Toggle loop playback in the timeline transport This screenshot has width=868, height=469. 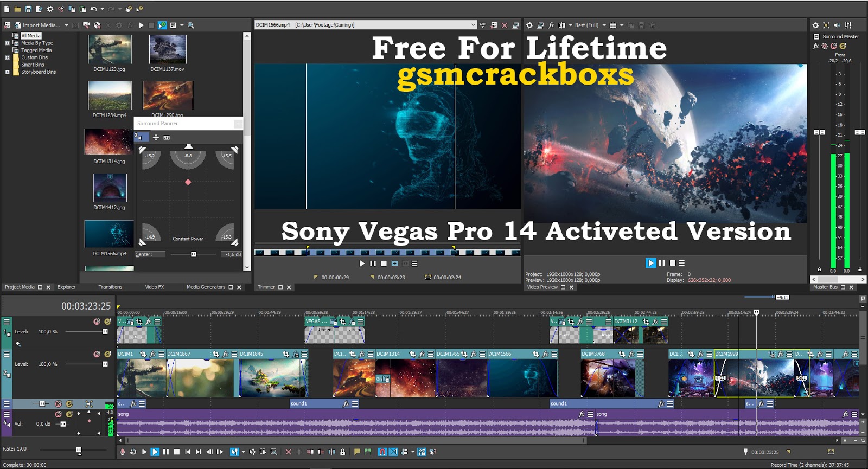click(133, 452)
